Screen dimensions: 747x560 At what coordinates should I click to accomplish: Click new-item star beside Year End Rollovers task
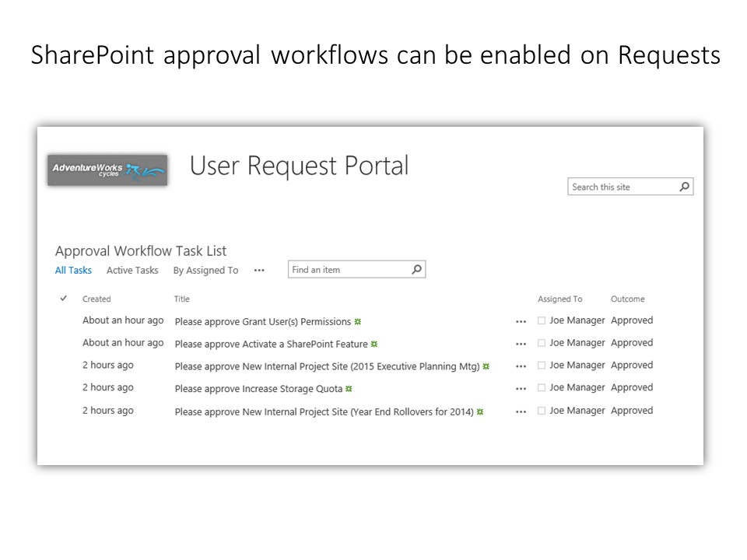[x=480, y=411]
